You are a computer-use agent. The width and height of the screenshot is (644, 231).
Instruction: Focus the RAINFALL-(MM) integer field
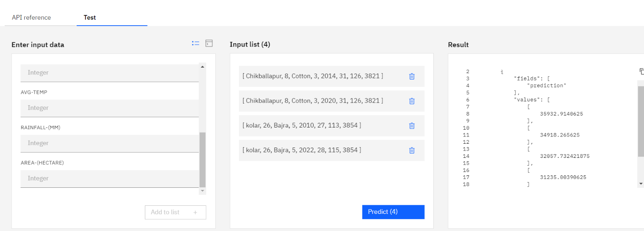pos(109,143)
